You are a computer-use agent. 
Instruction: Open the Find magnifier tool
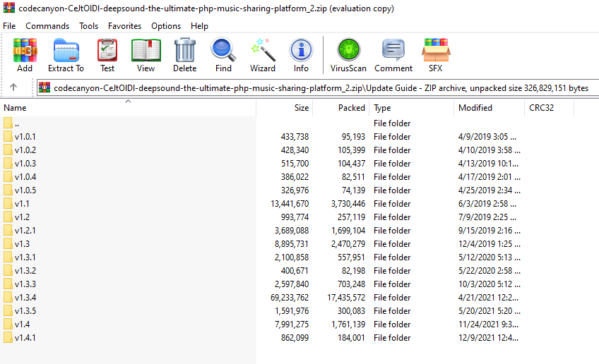click(x=223, y=55)
